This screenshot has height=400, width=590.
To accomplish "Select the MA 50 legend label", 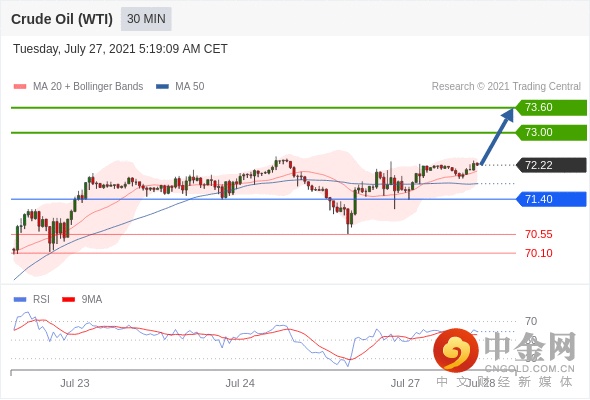I will pos(190,87).
